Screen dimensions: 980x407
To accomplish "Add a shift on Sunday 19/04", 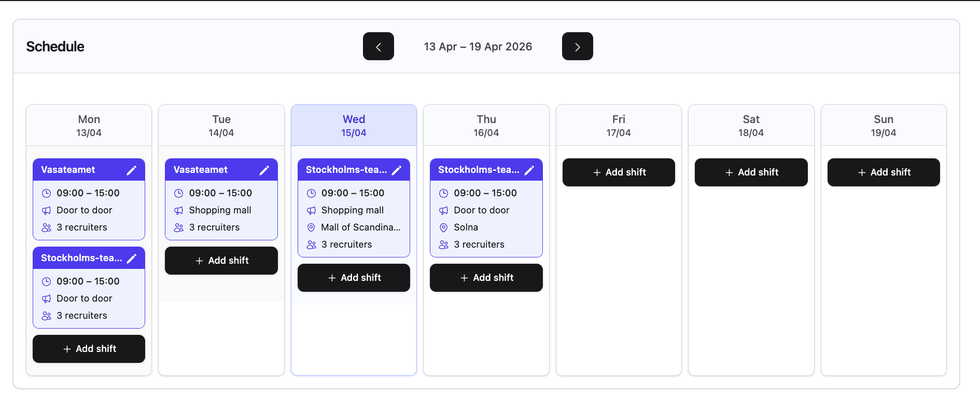I will [884, 172].
